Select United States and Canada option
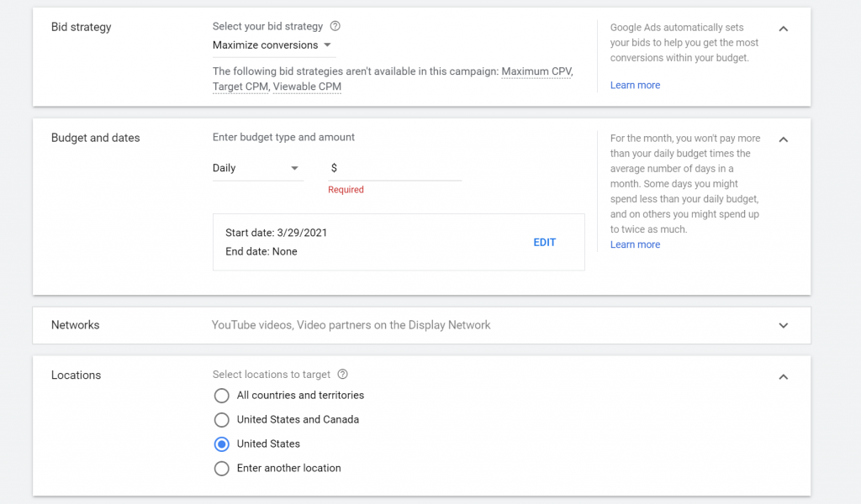The width and height of the screenshot is (861, 504). tap(222, 419)
